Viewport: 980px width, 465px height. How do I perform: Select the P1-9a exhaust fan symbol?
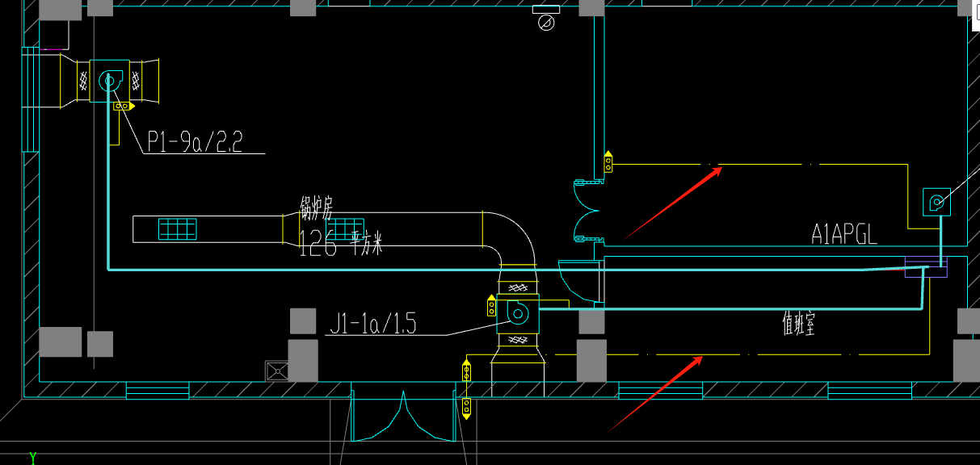pos(109,81)
